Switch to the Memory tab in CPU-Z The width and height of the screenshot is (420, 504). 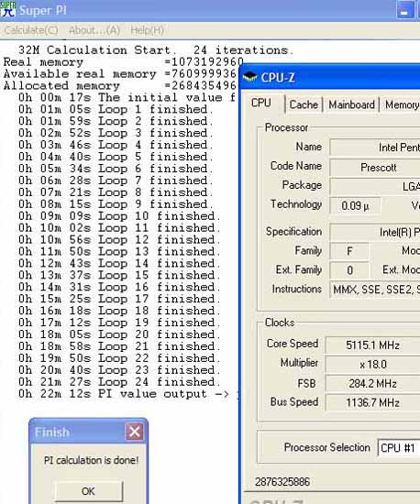coord(402,104)
